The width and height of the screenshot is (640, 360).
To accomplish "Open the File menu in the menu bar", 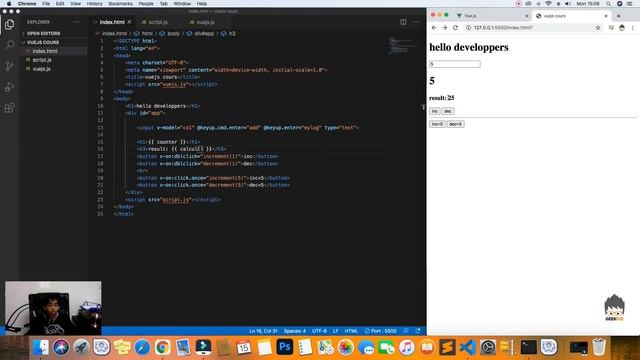I will click(x=46, y=4).
